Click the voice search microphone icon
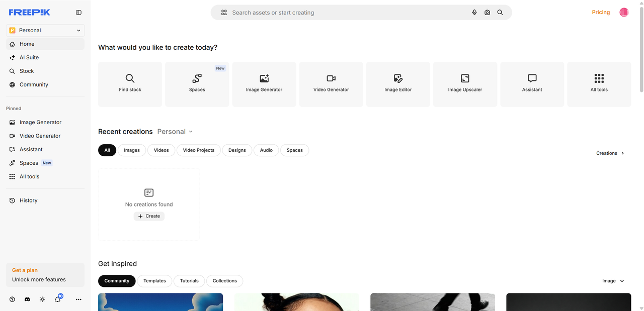This screenshot has height=311, width=644. pos(474,13)
